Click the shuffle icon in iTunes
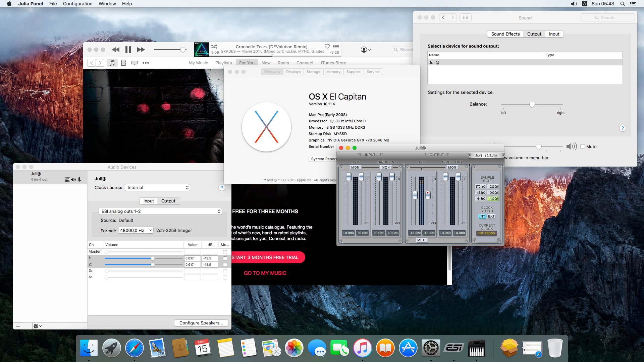This screenshot has height=362, width=644. click(214, 47)
